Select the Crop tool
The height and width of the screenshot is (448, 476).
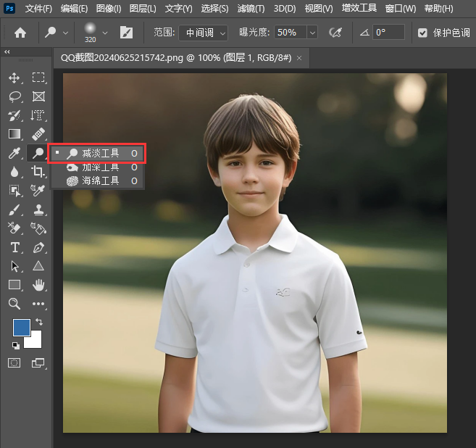pyautogui.click(x=38, y=172)
